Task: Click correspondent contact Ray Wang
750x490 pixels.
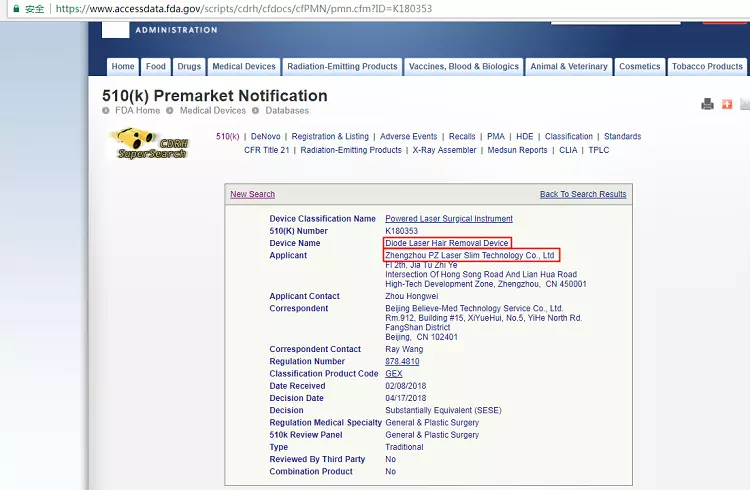Action: [404, 349]
